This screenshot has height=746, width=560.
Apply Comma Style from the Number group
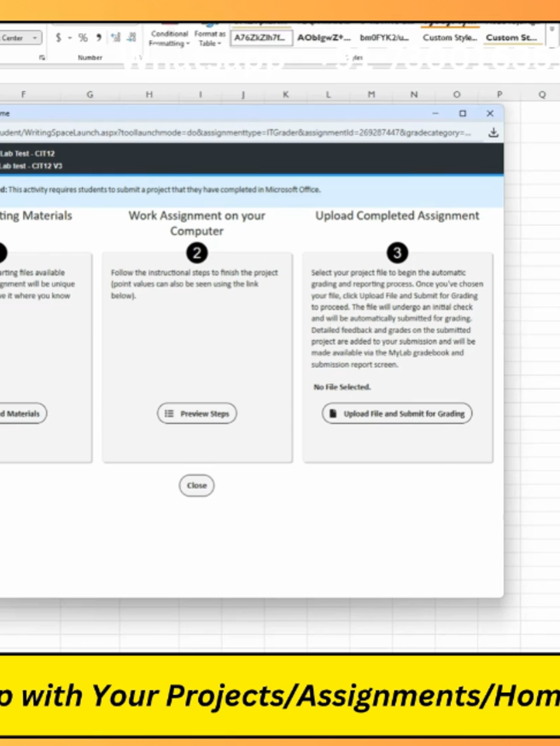98,37
